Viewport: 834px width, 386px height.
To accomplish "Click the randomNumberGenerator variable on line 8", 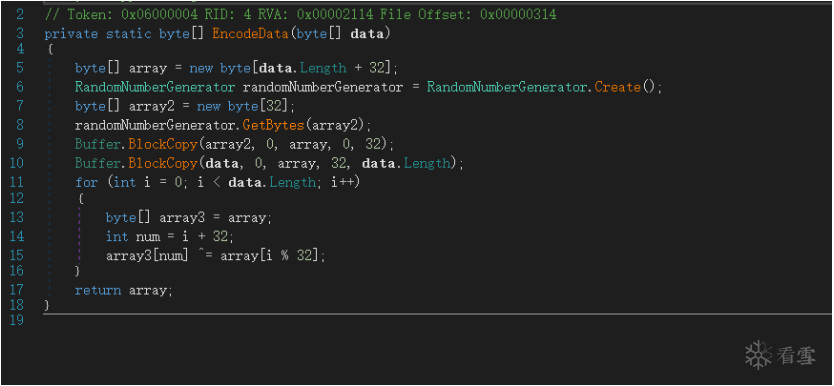I will [156, 125].
